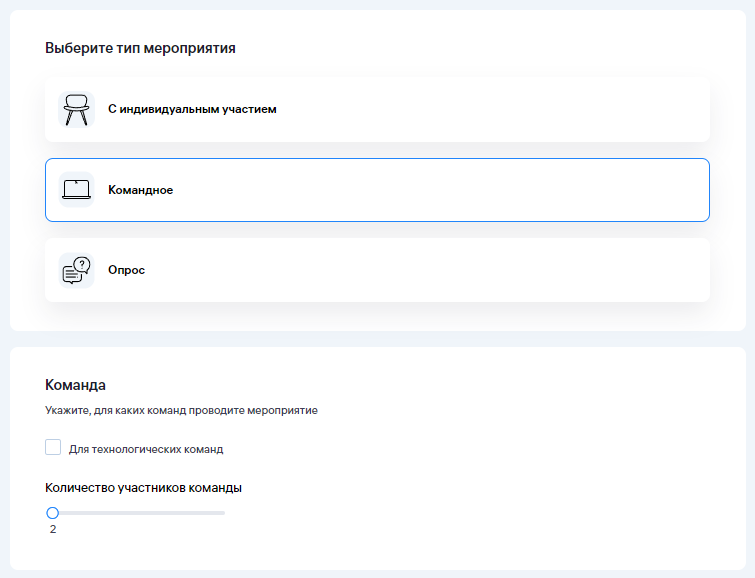Click the 'Выберите тип мероприятия' heading
Viewport: 755px width, 578px height.
140,47
